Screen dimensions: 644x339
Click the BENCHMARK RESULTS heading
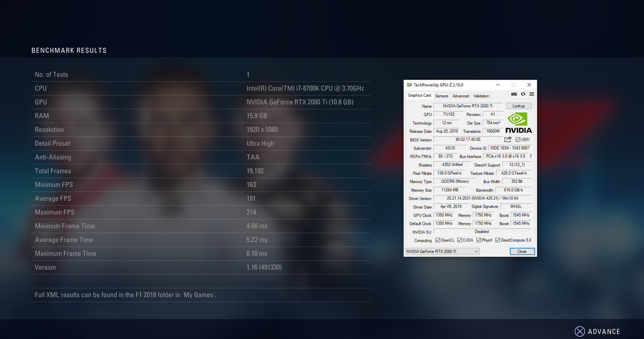[69, 50]
